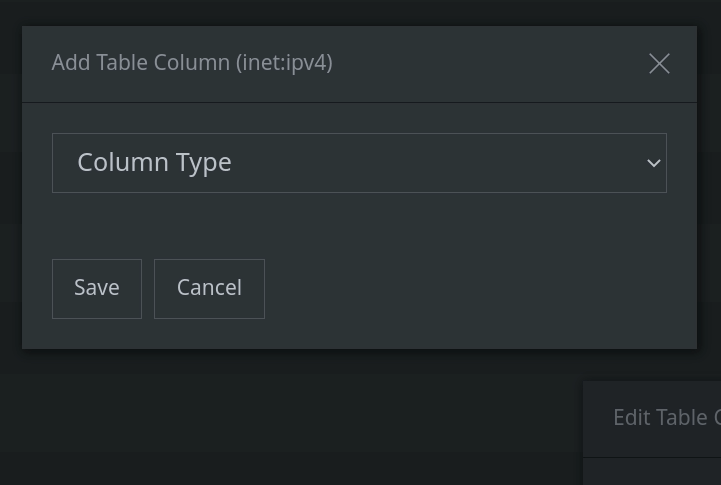The width and height of the screenshot is (721, 485).
Task: Click the Add Table Column (inet:ipv4) title
Action: point(192,63)
